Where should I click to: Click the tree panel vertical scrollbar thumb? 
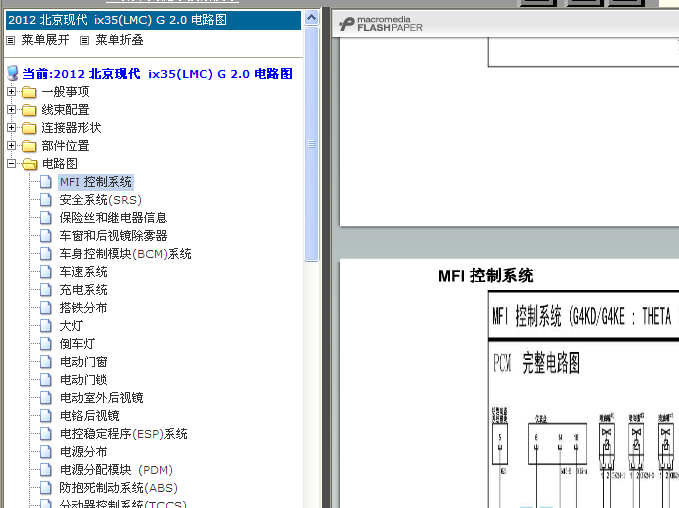click(311, 144)
